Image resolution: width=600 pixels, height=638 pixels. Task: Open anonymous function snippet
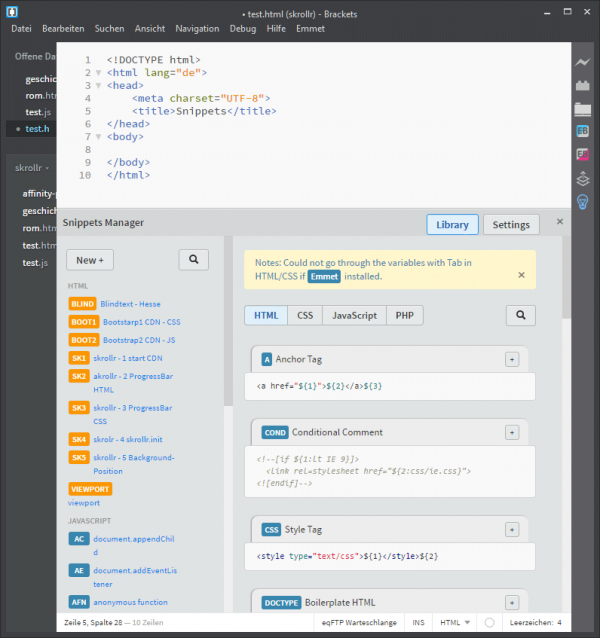tap(131, 602)
